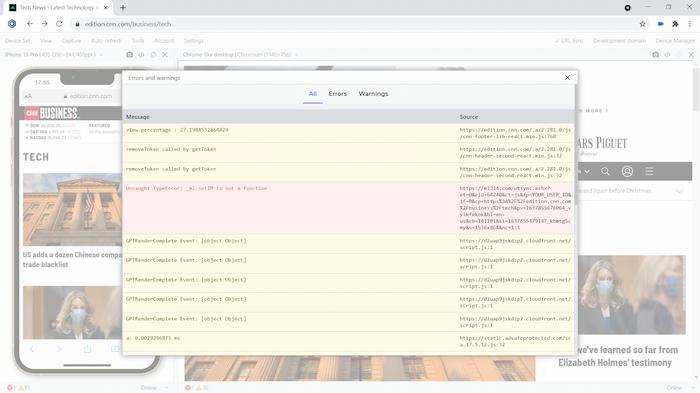Click the Blisk logo icon in toolbar

pyautogui.click(x=12, y=24)
